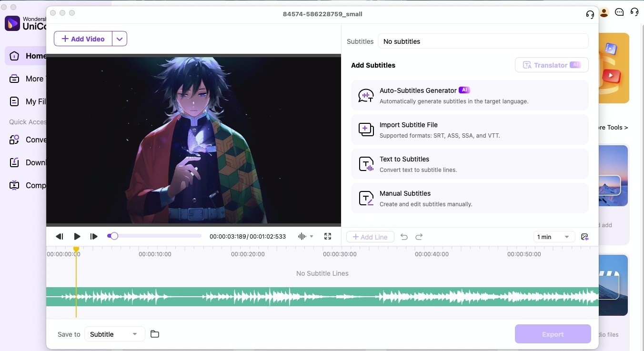
Task: Click the yellow timeline playhead marker
Action: 76,249
